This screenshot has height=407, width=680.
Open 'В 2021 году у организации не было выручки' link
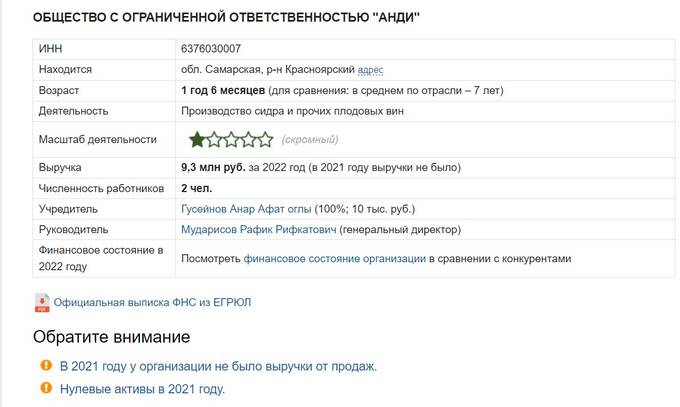218,367
